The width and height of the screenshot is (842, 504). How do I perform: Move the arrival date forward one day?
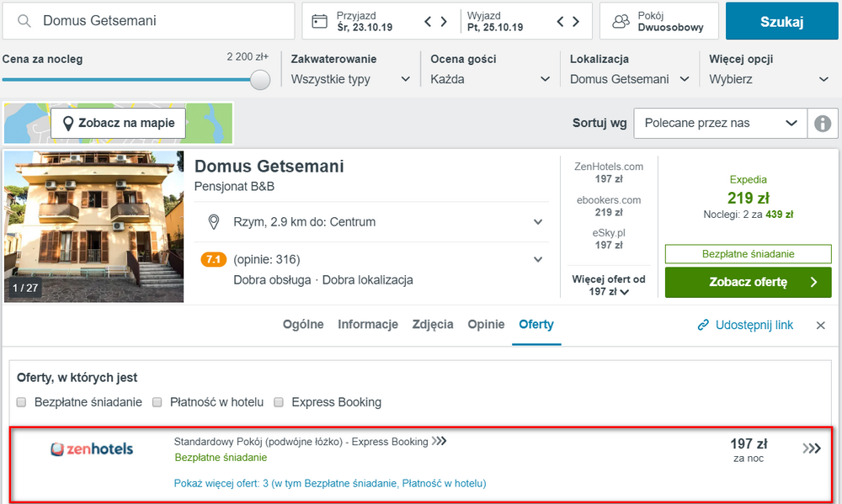point(444,22)
